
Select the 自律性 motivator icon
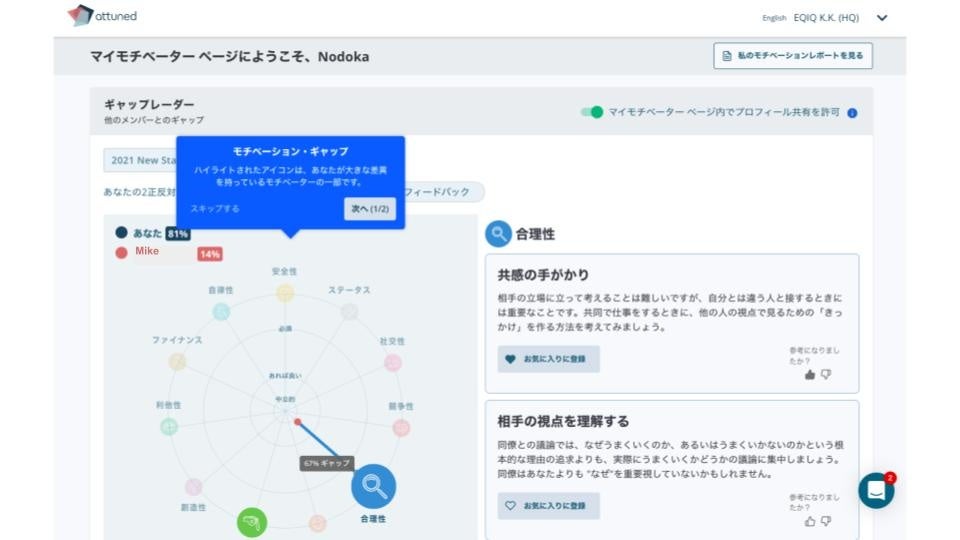click(x=221, y=312)
